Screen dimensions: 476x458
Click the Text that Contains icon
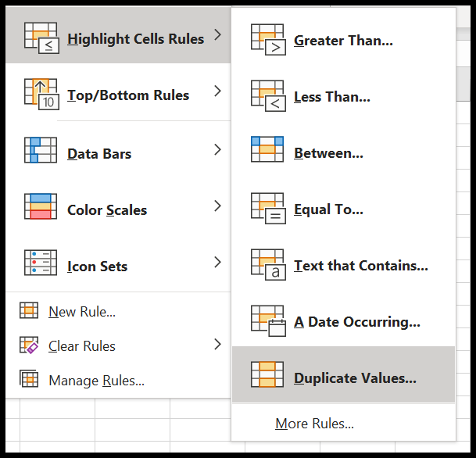pos(268,265)
